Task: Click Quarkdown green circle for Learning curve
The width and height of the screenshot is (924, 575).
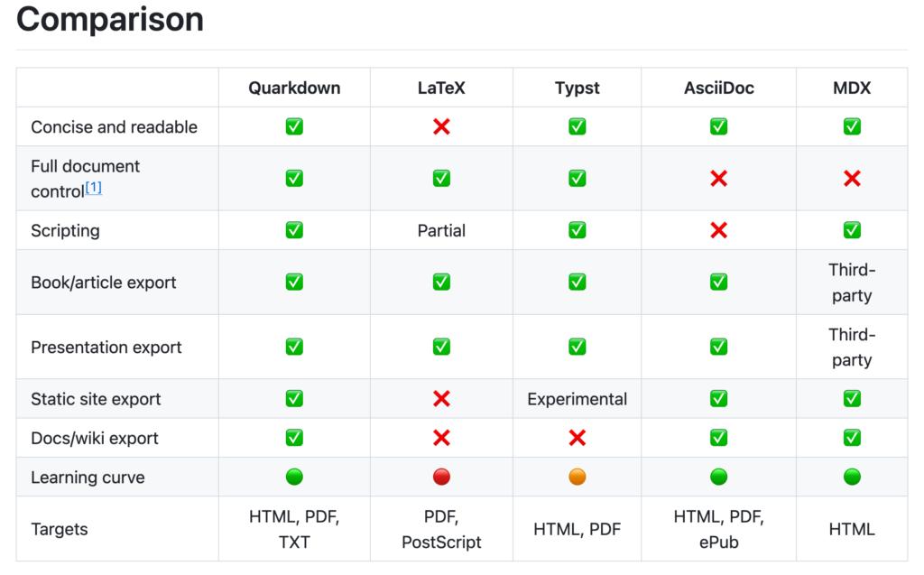Action: click(x=294, y=477)
